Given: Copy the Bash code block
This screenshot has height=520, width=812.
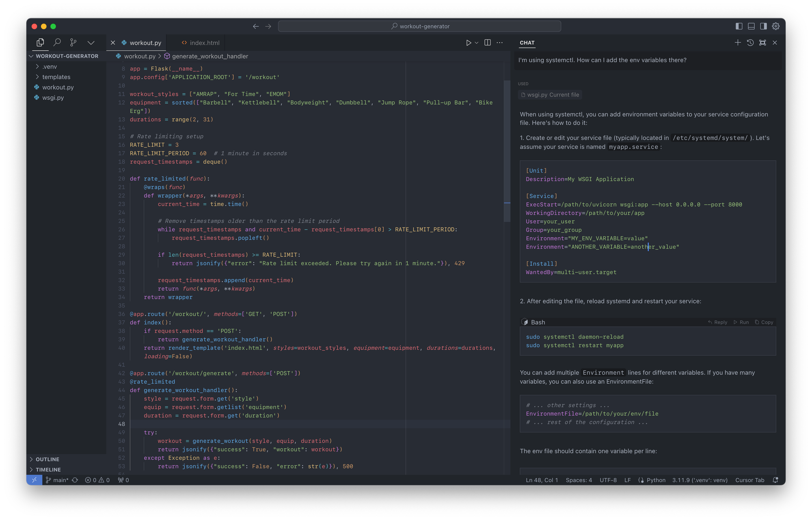Looking at the screenshot, I should click(x=764, y=322).
